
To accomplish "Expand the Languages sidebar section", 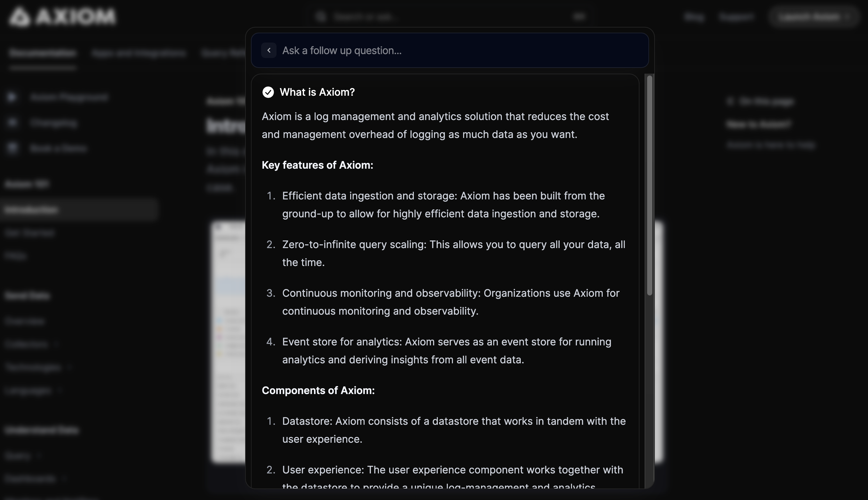I will pos(33,391).
